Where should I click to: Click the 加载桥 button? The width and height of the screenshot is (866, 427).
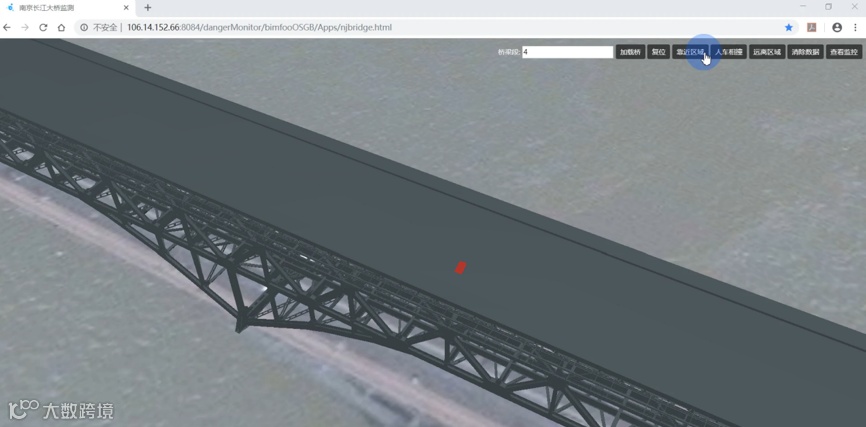coord(630,52)
